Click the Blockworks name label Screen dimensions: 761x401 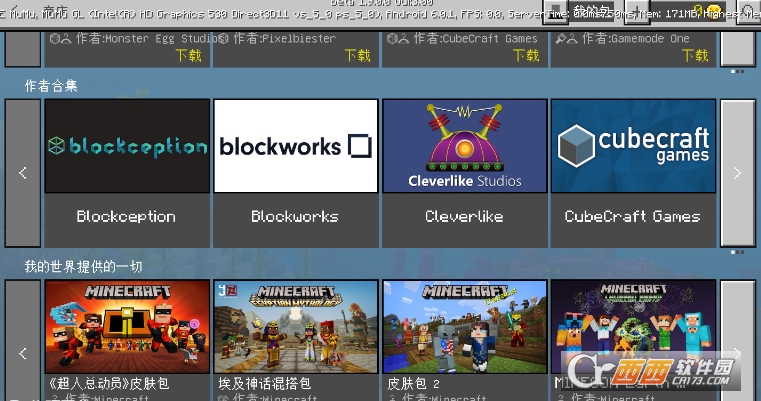(x=296, y=216)
